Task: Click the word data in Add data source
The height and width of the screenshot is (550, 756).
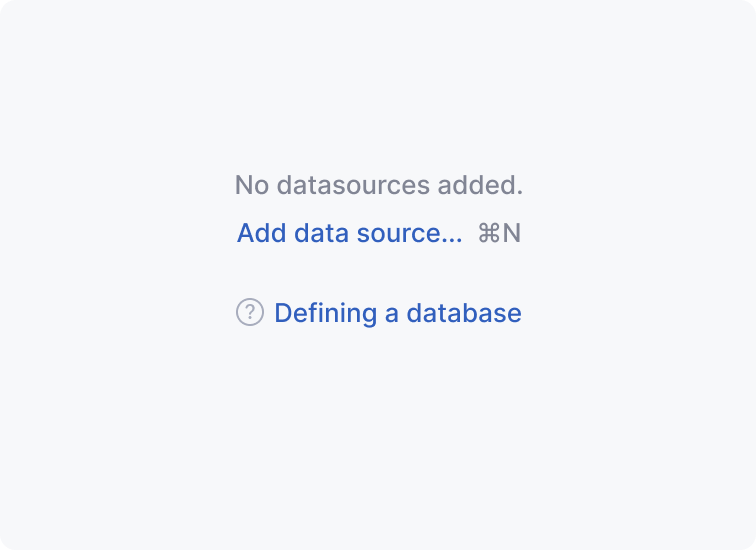Action: tap(320, 234)
